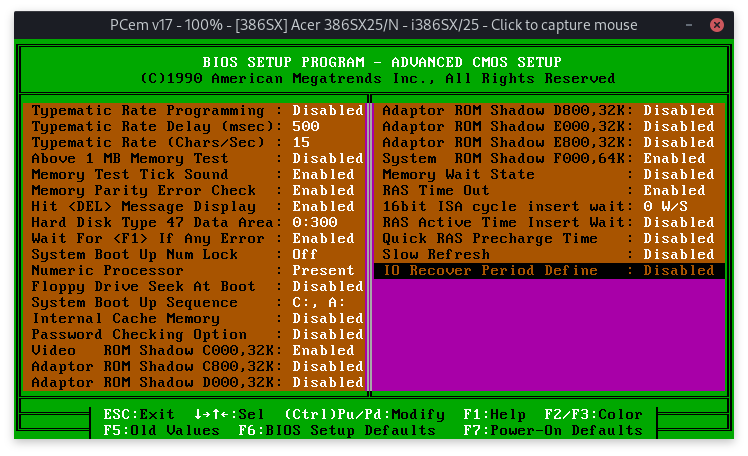The width and height of the screenshot is (748, 456).
Task: Select RAS Time Out row
Action: pos(549,191)
